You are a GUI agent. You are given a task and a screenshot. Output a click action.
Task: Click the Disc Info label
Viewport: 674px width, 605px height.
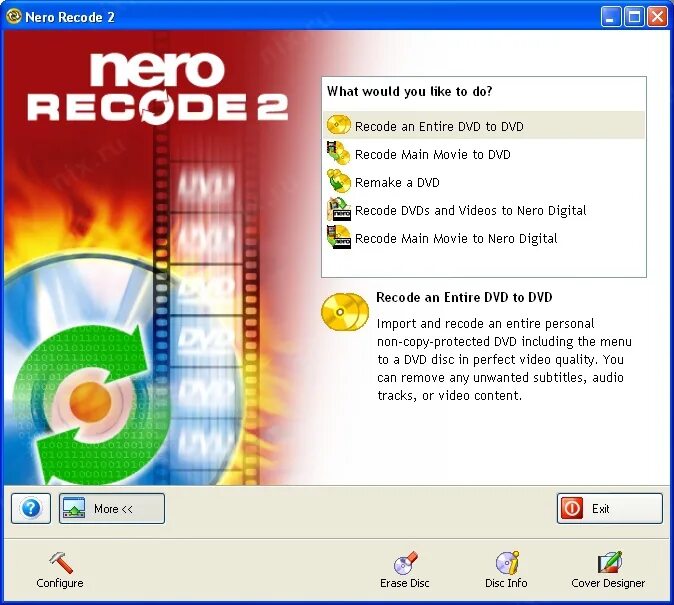[506, 583]
